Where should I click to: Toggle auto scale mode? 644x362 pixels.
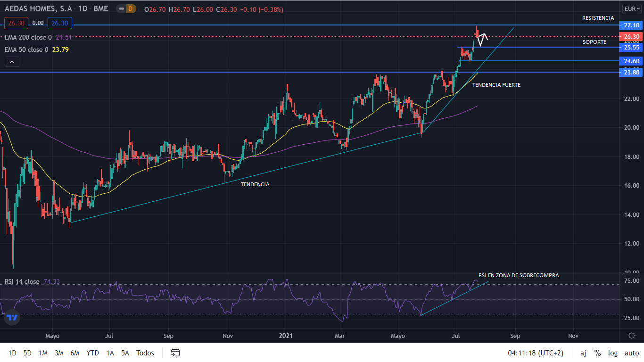click(632, 353)
